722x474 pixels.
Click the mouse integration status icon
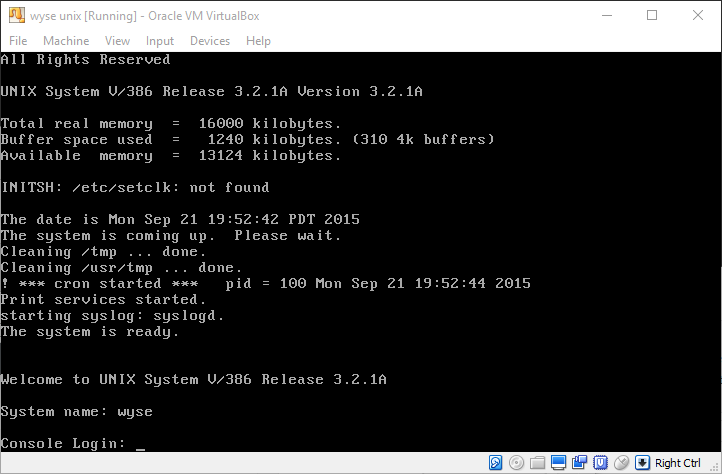pyautogui.click(x=621, y=463)
